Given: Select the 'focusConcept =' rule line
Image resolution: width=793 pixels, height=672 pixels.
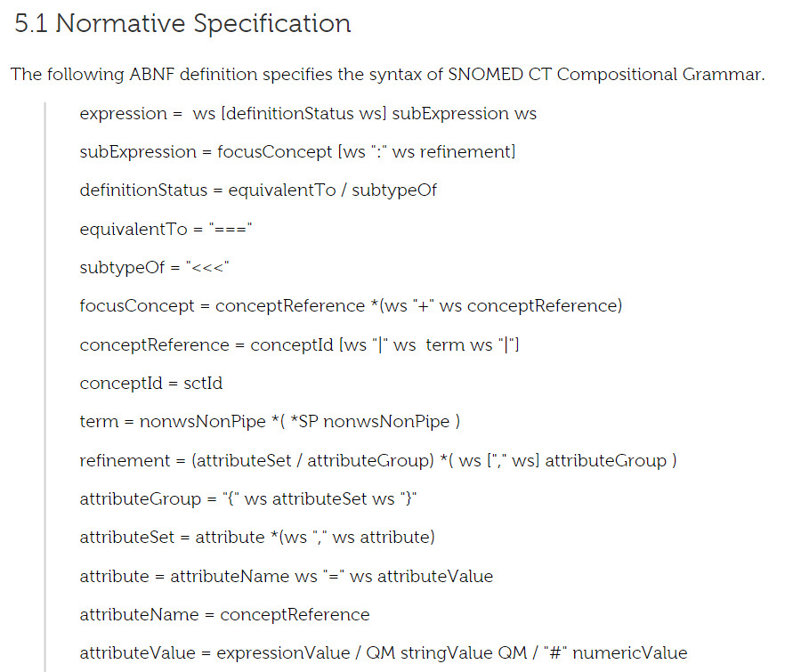Looking at the screenshot, I should [351, 306].
